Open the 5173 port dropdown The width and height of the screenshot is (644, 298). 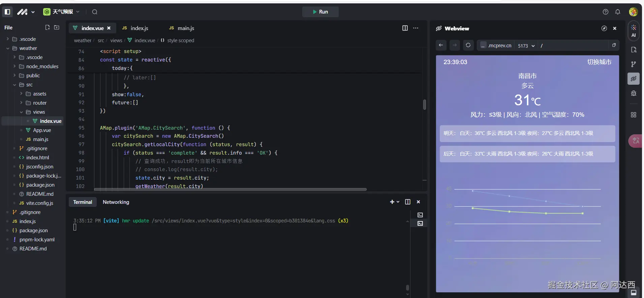tap(526, 46)
